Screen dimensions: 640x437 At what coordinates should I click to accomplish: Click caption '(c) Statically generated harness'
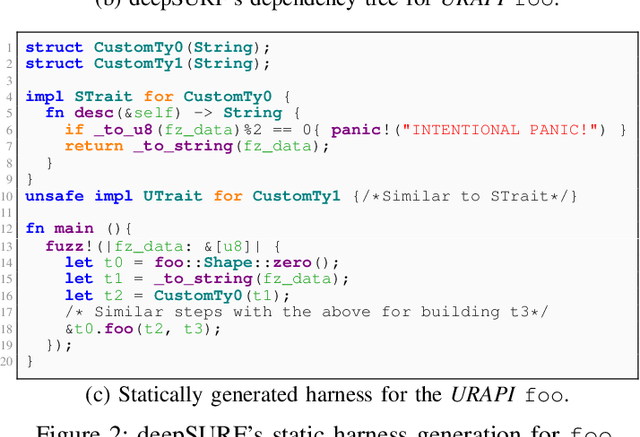coord(327,395)
